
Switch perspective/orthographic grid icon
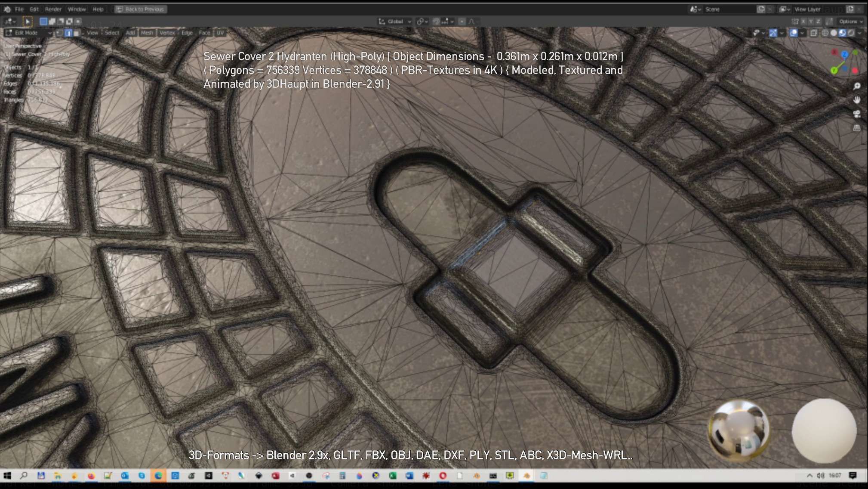pos(856,128)
